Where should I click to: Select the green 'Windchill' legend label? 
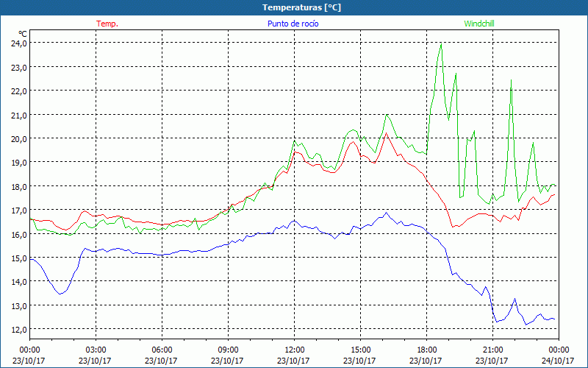[479, 24]
